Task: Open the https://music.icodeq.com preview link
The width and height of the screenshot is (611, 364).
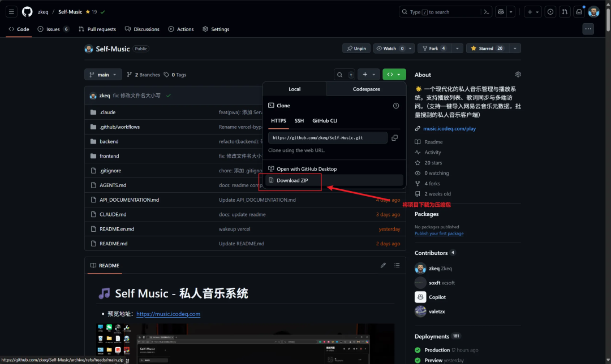Action: [x=169, y=314]
